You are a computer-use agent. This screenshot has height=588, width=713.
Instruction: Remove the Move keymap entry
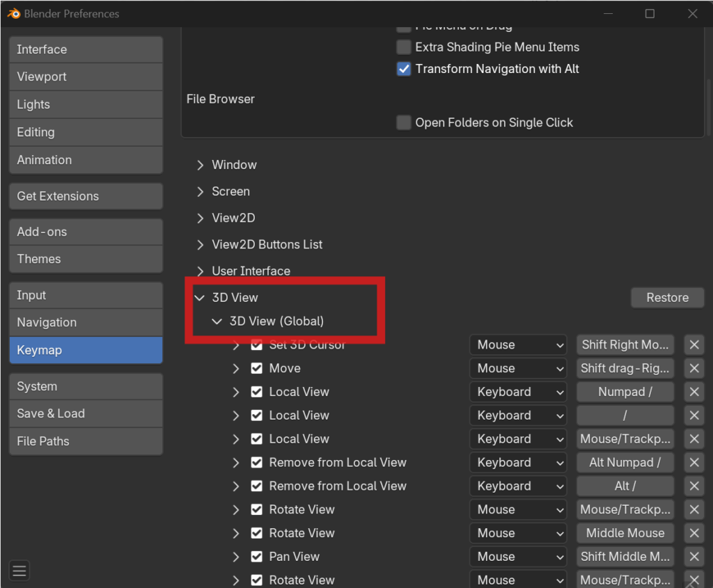click(x=694, y=368)
